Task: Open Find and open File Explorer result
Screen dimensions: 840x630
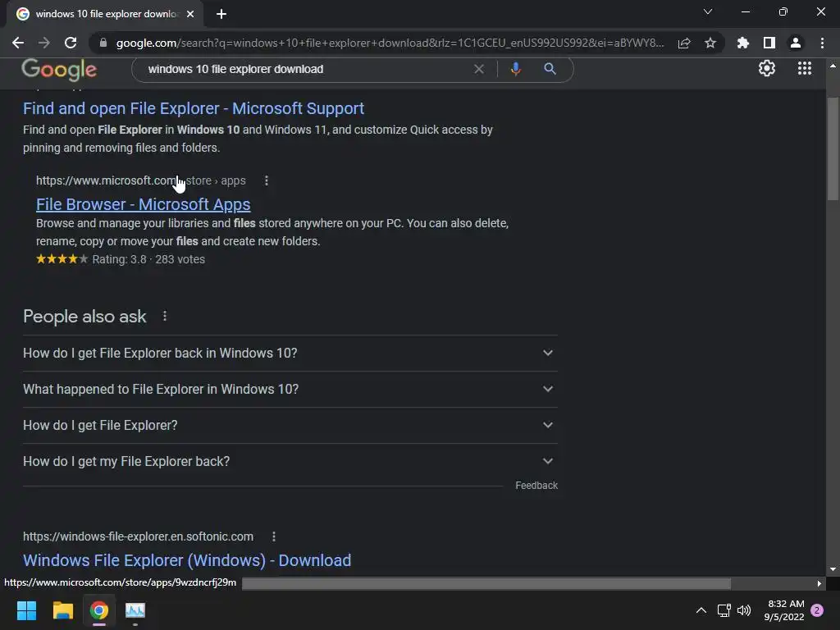Action: click(x=194, y=108)
